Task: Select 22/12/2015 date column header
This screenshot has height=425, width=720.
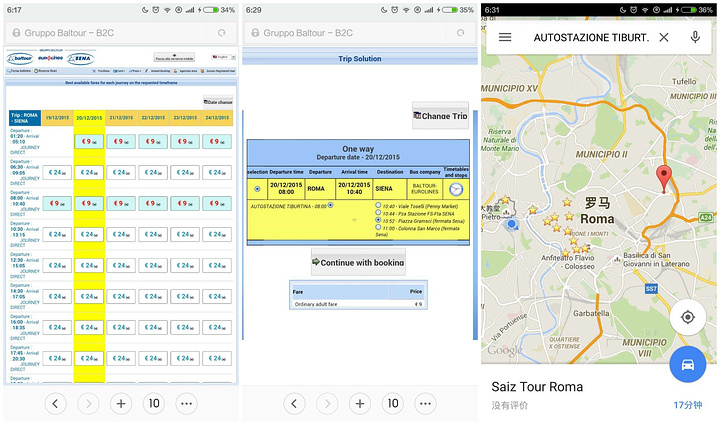Action: pyautogui.click(x=153, y=118)
